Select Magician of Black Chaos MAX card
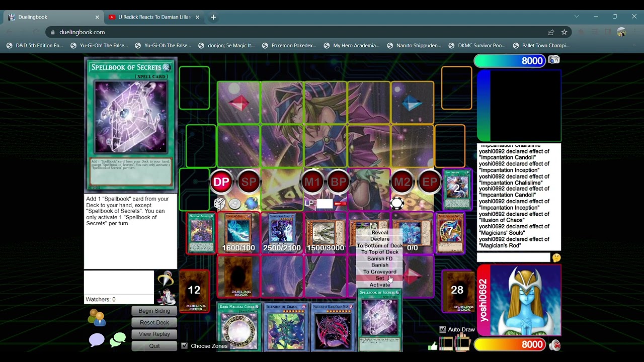Screen dimensions: 644x362 (x=332, y=327)
